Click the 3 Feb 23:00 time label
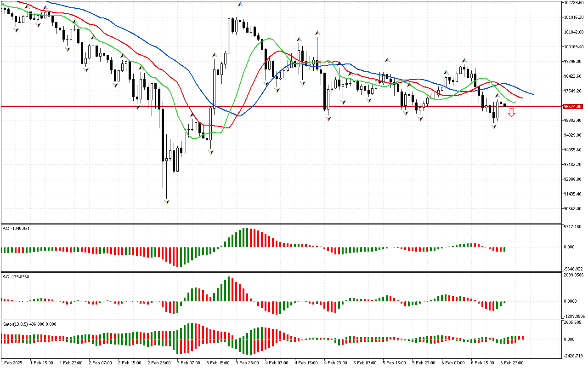The height and width of the screenshot is (368, 588). tap(247, 362)
